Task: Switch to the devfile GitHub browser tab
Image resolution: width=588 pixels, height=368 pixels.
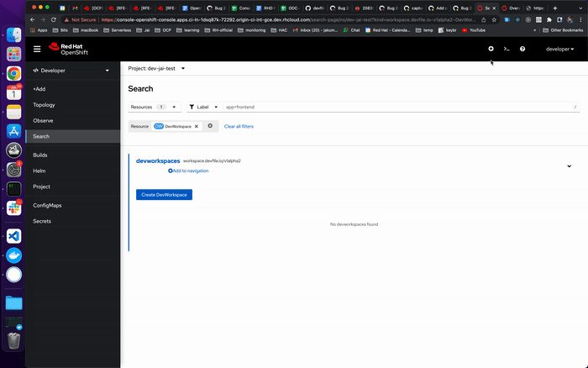Action: (315, 8)
